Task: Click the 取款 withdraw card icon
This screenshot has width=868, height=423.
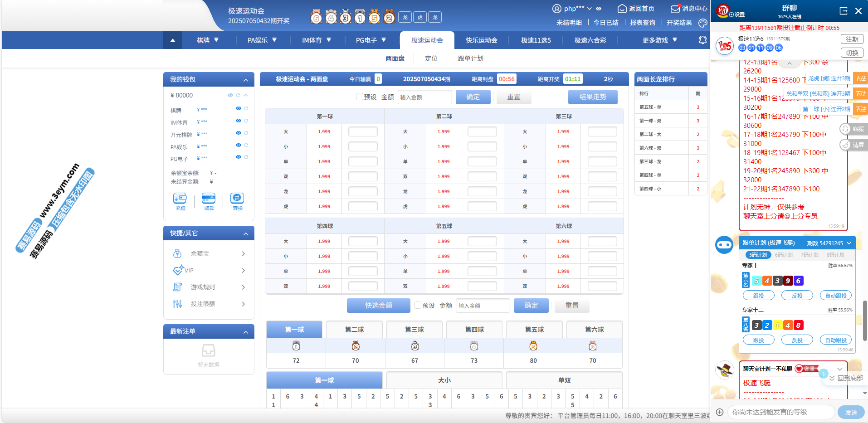Action: tap(209, 199)
